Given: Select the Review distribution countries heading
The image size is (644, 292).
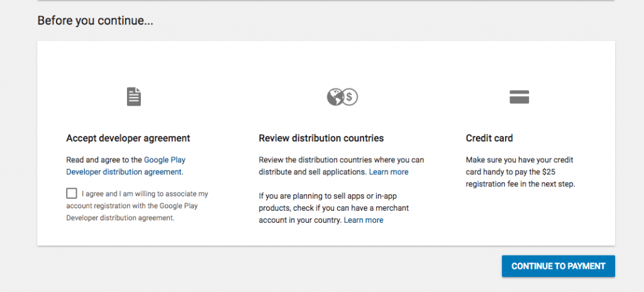Looking at the screenshot, I should point(321,138).
